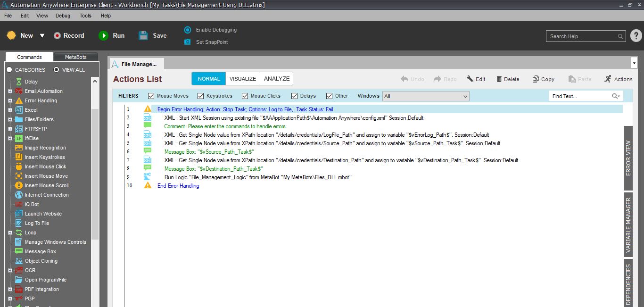Switch to the MetaBots tab
The height and width of the screenshot is (307, 644).
75,57
